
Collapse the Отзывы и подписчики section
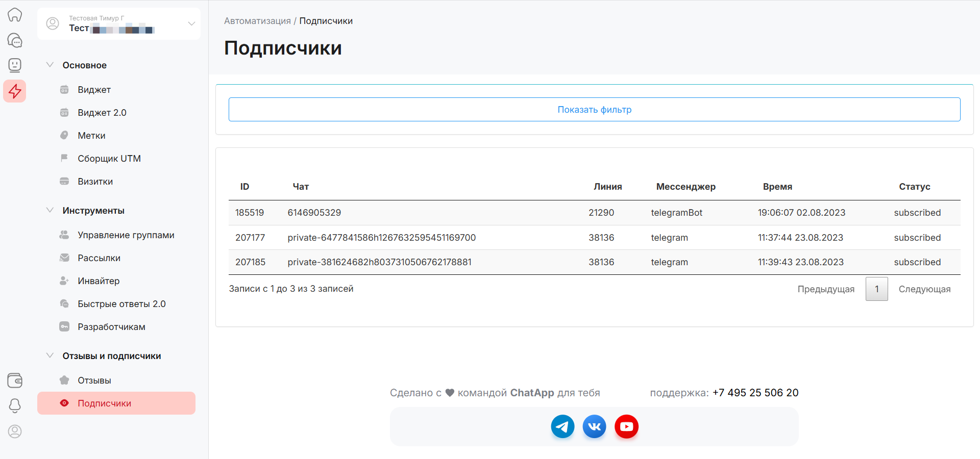pyautogui.click(x=50, y=356)
